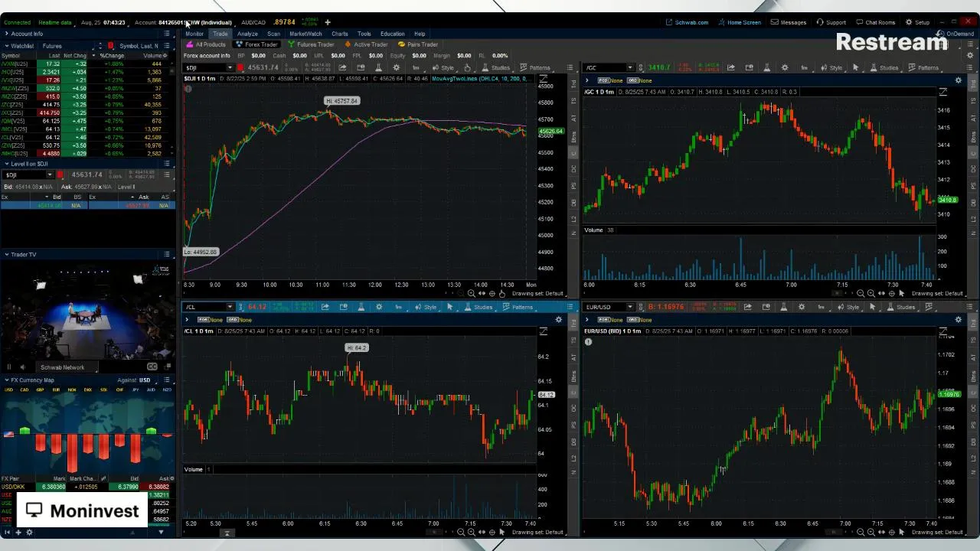The image size is (980, 551).
Task: Open the MarketWatch tab
Action: tap(305, 34)
